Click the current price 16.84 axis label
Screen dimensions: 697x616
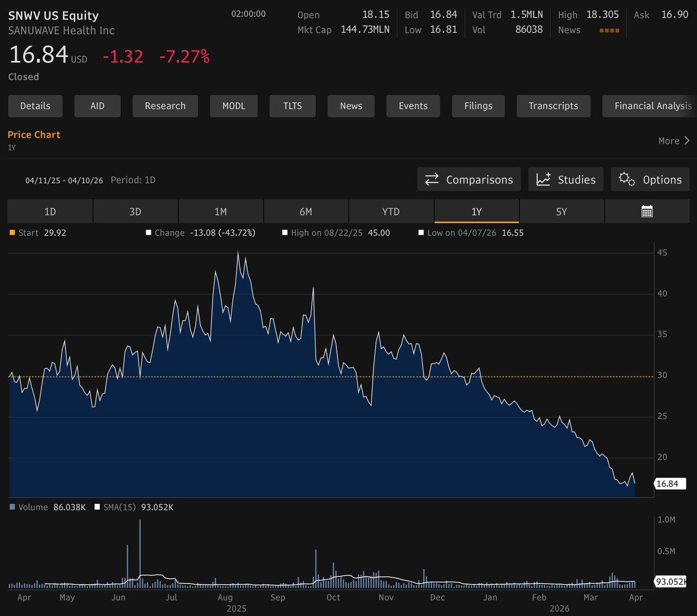pos(670,483)
